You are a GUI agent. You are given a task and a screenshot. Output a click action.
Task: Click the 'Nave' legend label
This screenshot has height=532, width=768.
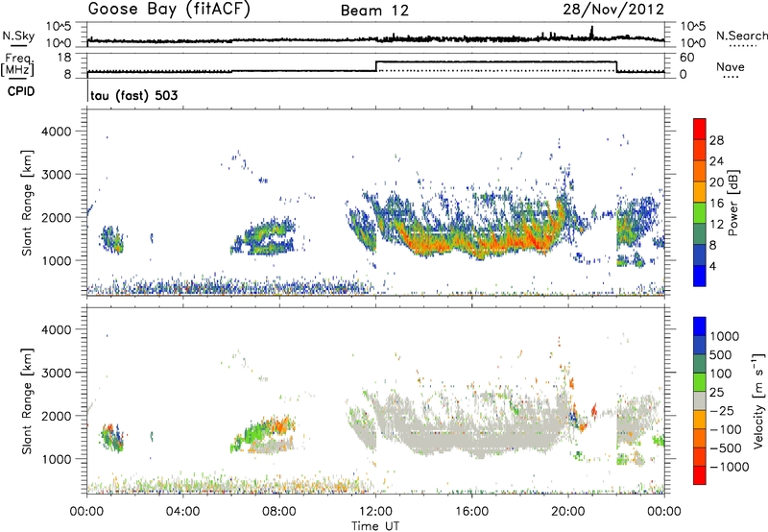click(731, 66)
